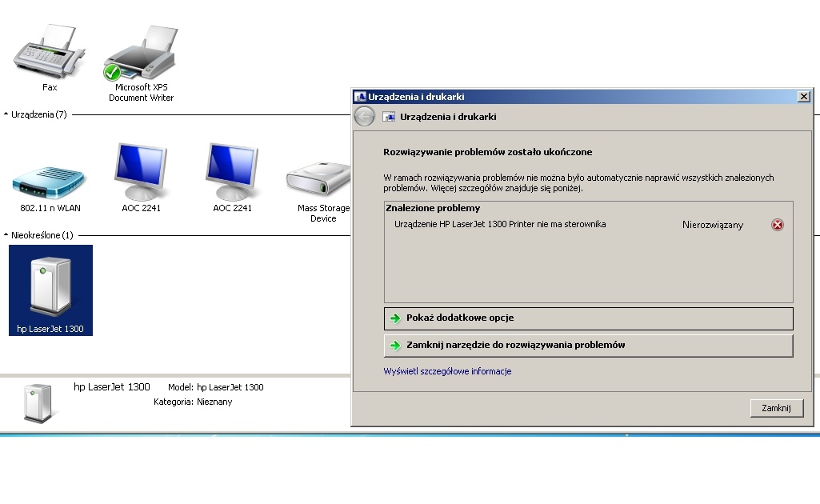820x504 pixels.
Task: Open Wyświetl szczegółowe informacje link
Action: point(448,371)
